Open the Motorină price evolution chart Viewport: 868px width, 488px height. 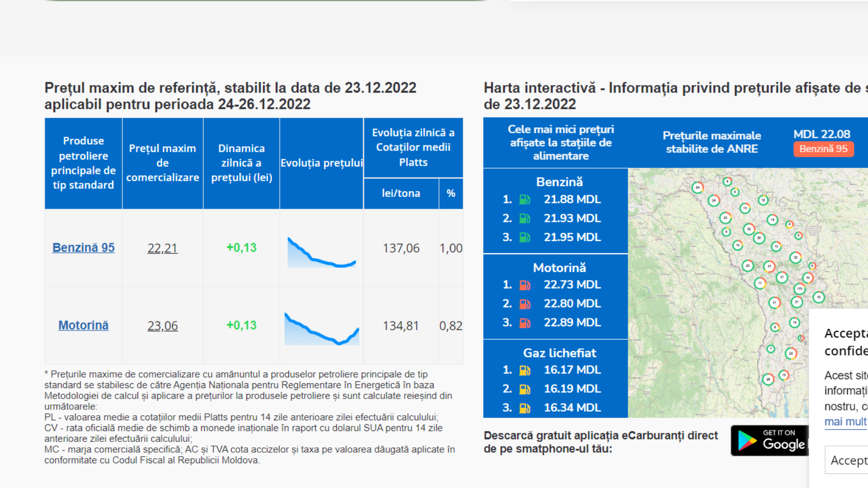coord(321,328)
